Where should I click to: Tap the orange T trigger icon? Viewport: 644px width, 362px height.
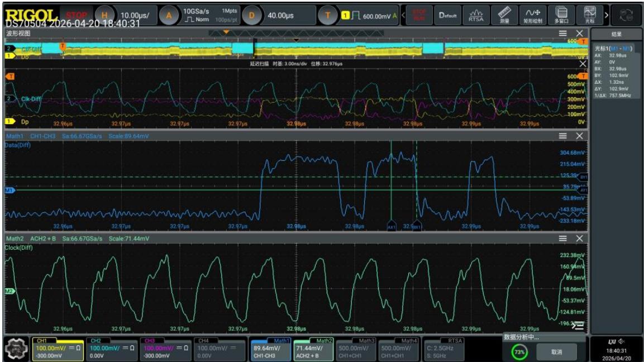click(328, 16)
